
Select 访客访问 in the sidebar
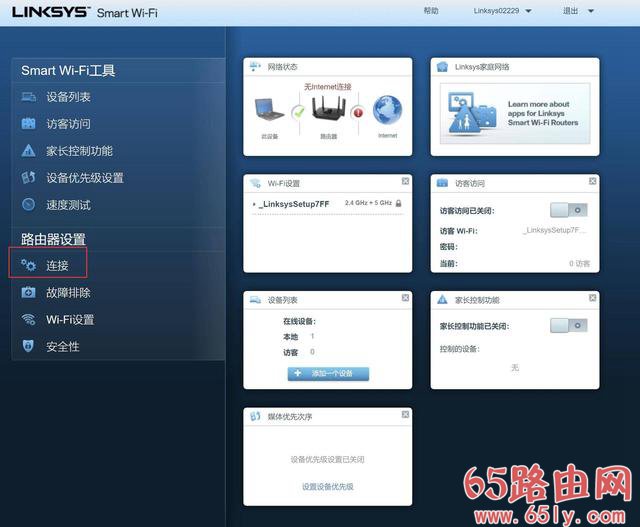coord(68,124)
